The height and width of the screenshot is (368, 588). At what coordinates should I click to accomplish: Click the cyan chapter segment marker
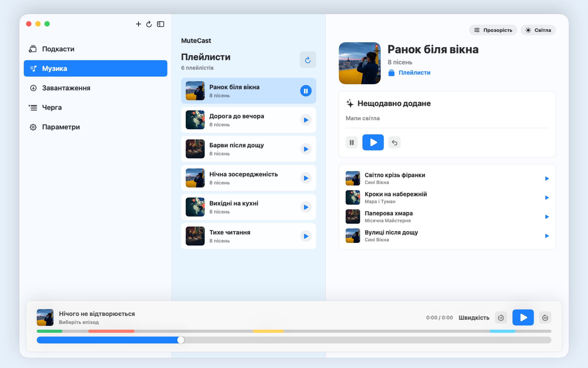click(502, 331)
